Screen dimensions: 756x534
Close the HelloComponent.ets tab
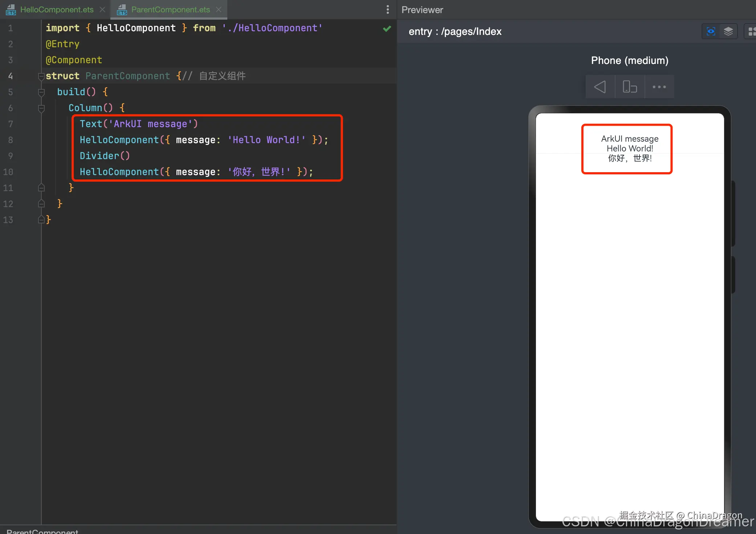[103, 9]
